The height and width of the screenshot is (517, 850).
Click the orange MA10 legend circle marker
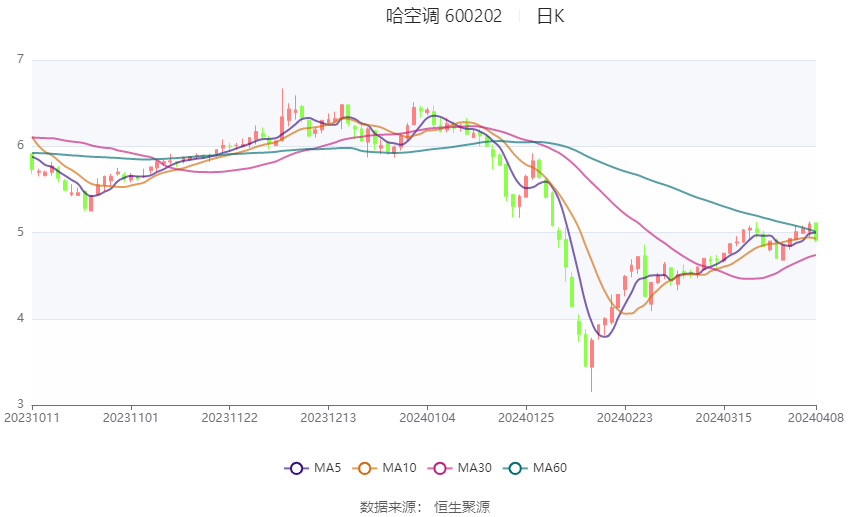pyautogui.click(x=365, y=468)
